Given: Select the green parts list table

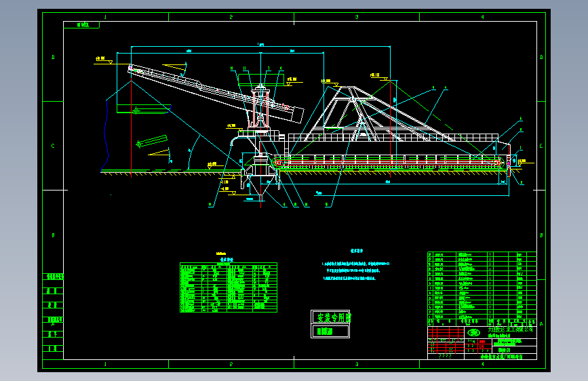Looking at the screenshot, I should (482, 289).
